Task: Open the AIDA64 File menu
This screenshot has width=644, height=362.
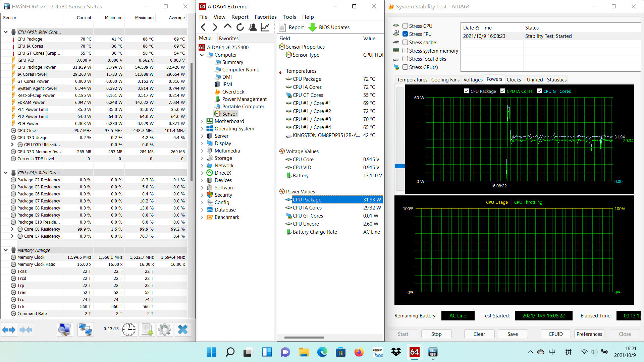Action: [x=203, y=17]
